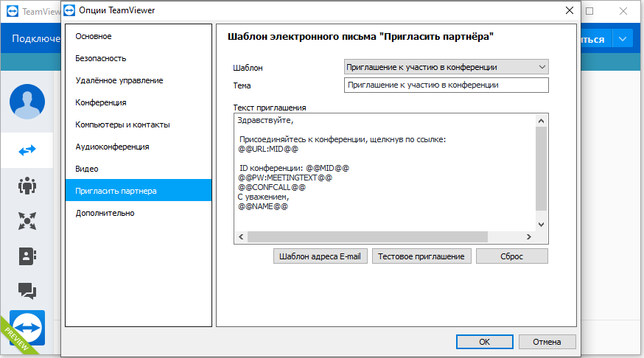
Task: Open the Computers & Contacts sidebar icon
Action: coord(27,256)
